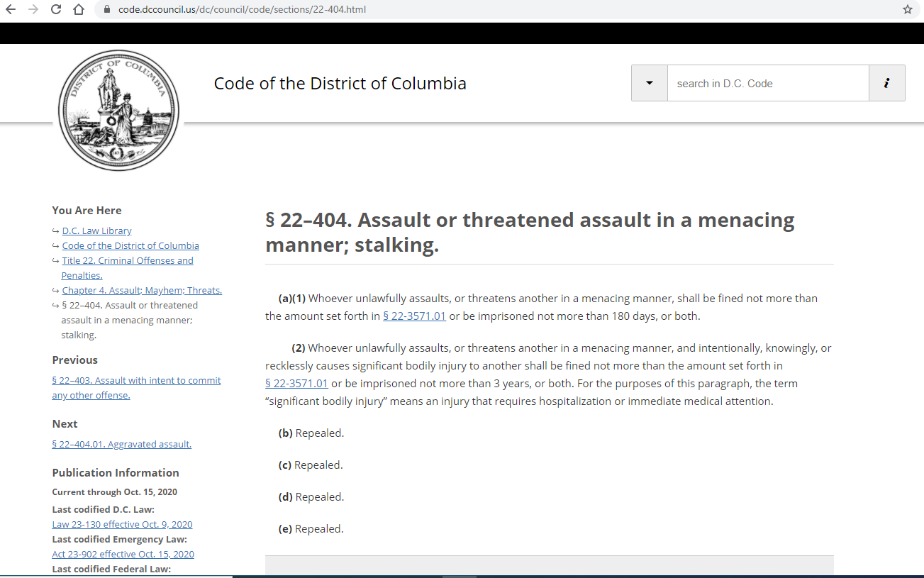Click the browser forward arrow

point(33,10)
